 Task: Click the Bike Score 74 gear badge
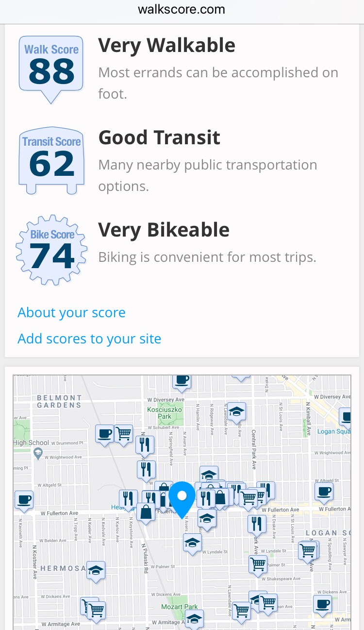51,251
